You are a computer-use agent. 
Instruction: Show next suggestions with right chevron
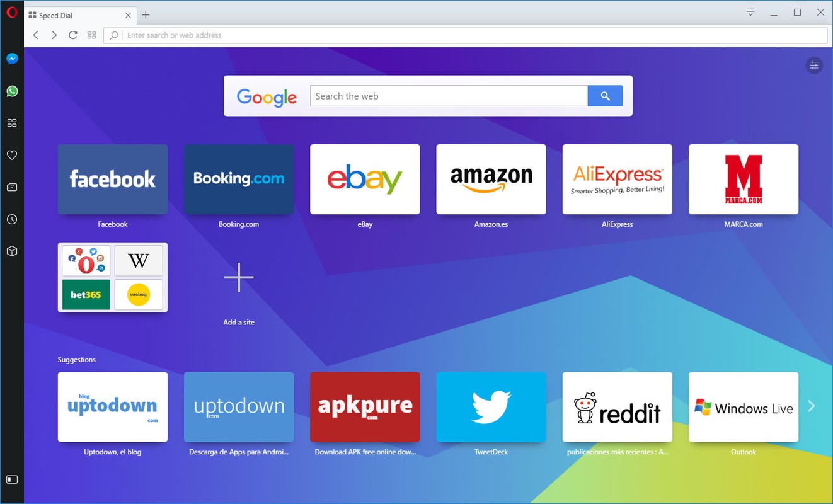[x=812, y=406]
